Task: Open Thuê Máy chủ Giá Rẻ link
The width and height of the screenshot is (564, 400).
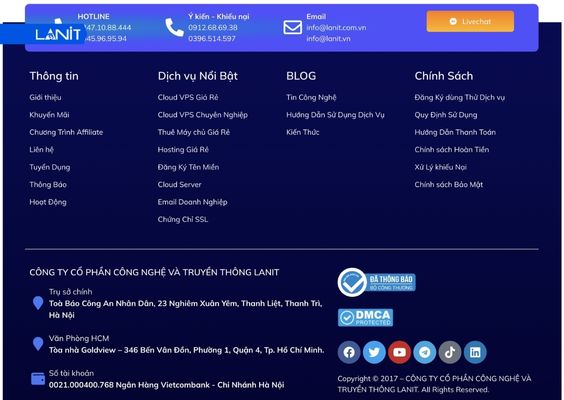Action: pos(194,132)
